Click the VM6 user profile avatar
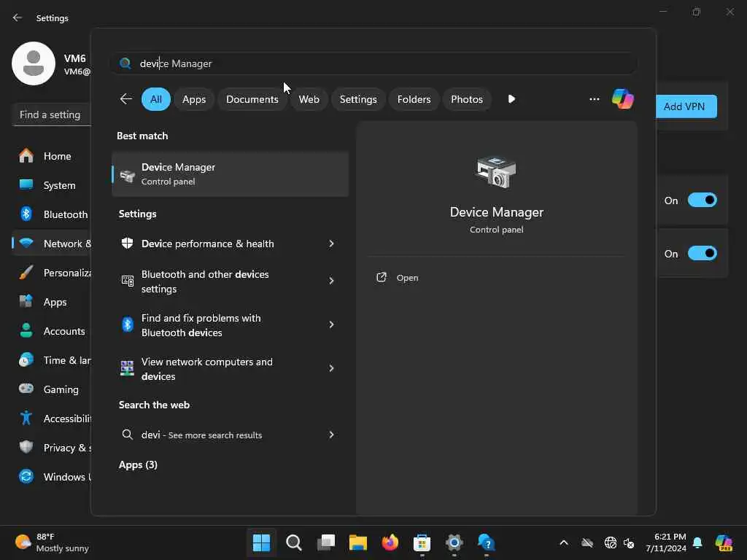The width and height of the screenshot is (747, 560). pyautogui.click(x=34, y=63)
